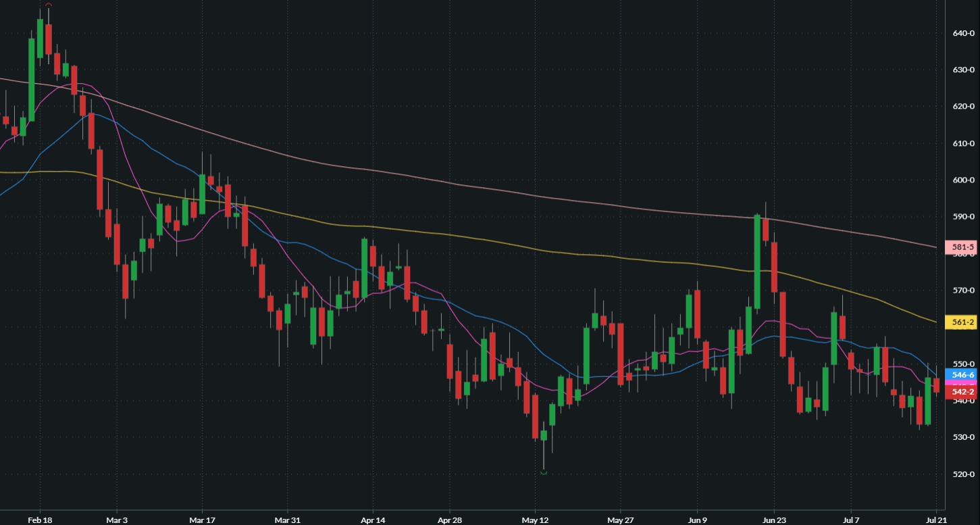980x525 pixels.
Task: Select the yellow 561-2 moving average label
Action: [x=962, y=322]
